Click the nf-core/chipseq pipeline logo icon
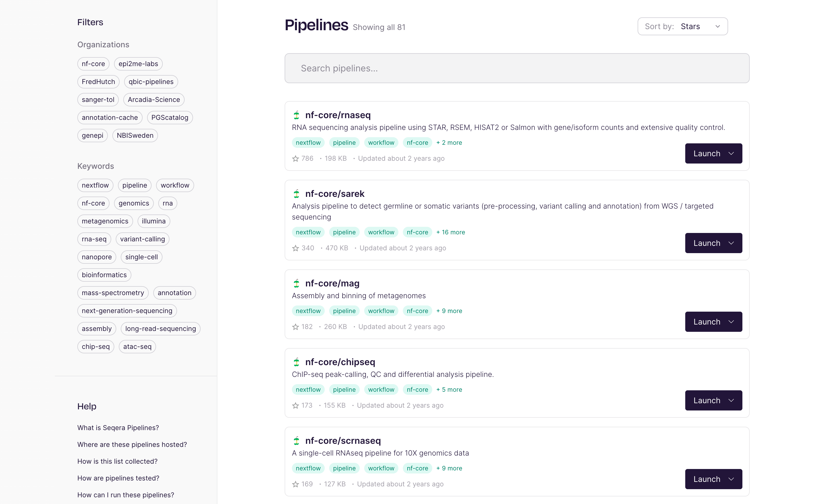The image size is (827, 504). coord(296,362)
